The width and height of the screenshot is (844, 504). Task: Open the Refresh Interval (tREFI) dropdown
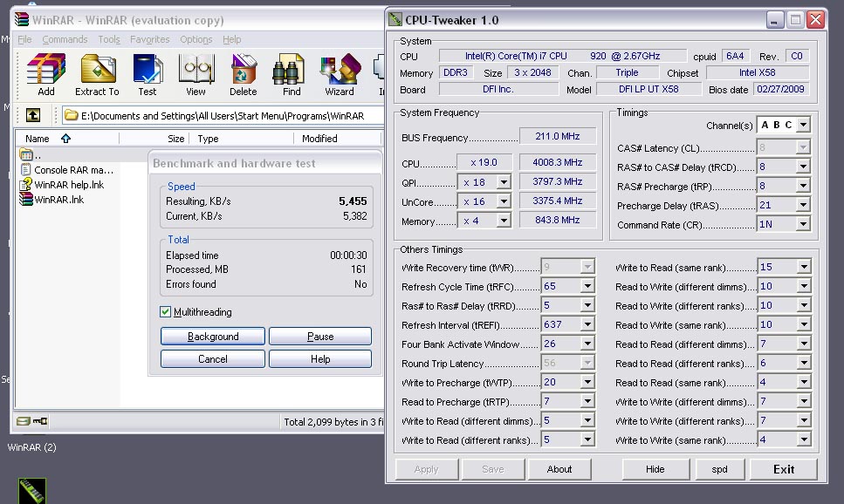(x=587, y=324)
